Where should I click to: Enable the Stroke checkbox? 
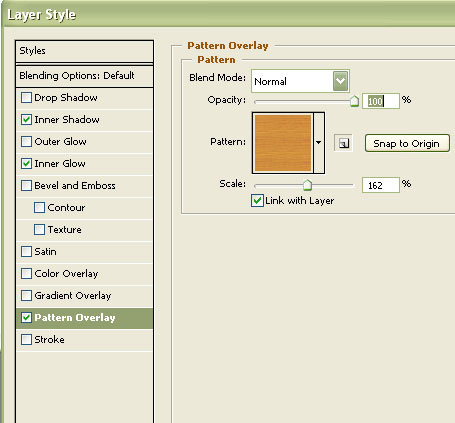pos(26,340)
